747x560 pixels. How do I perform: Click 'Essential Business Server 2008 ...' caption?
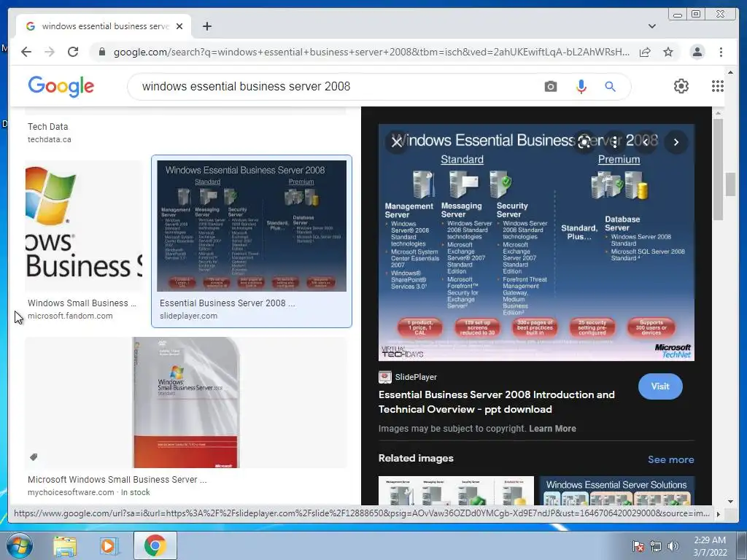(228, 303)
